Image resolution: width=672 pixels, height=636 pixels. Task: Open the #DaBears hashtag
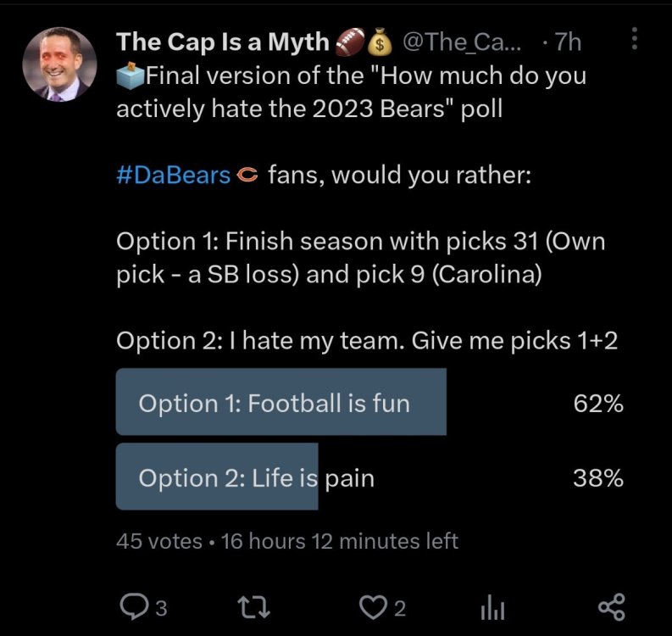click(173, 176)
